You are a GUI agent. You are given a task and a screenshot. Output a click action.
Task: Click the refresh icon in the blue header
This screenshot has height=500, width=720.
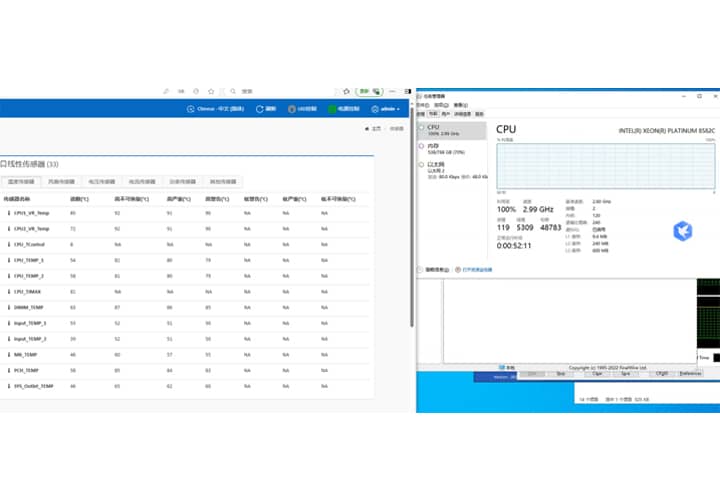(x=260, y=109)
